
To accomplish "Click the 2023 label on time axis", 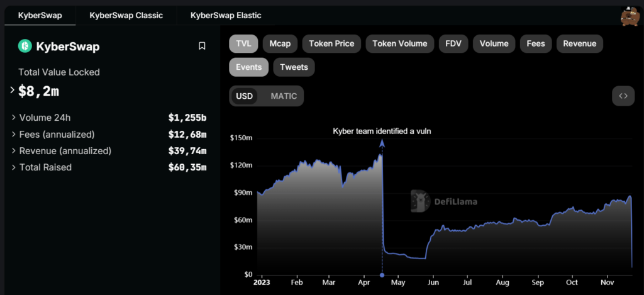I will click(x=261, y=282).
